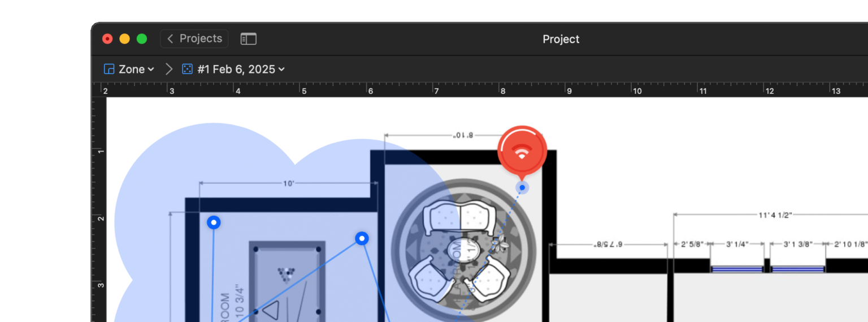Click the Project window title
This screenshot has width=868, height=322.
coord(561,39)
